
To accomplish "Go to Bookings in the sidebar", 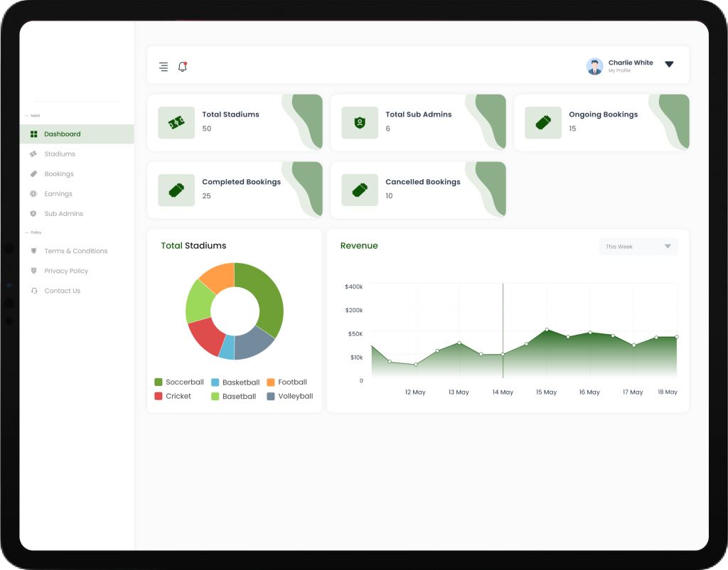I will click(x=58, y=174).
